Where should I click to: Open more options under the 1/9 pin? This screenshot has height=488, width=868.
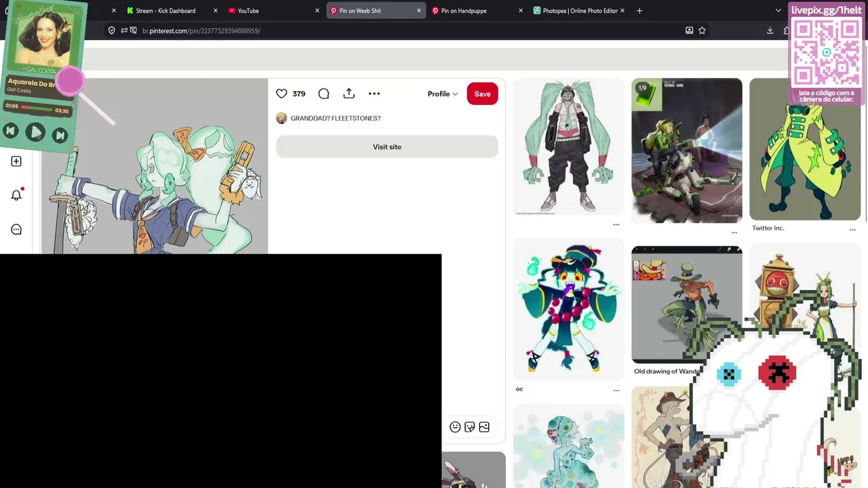point(734,232)
